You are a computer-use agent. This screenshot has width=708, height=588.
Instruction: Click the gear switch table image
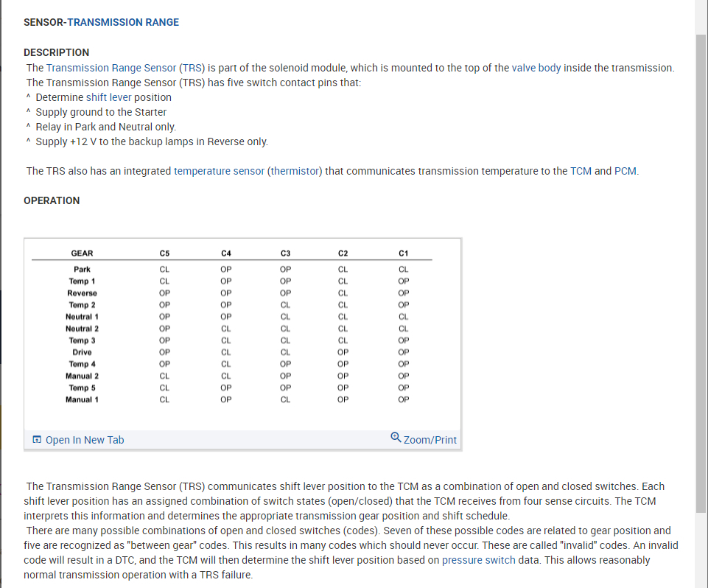[x=242, y=332]
